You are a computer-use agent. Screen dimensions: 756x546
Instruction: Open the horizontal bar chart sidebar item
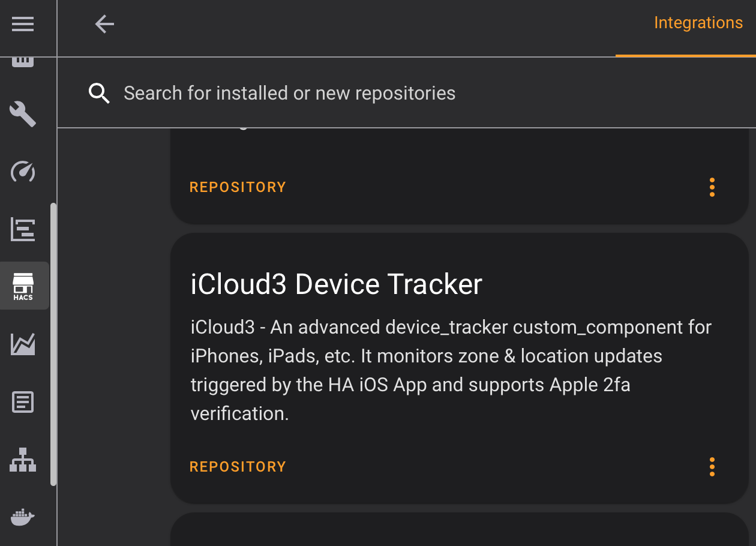click(x=23, y=229)
